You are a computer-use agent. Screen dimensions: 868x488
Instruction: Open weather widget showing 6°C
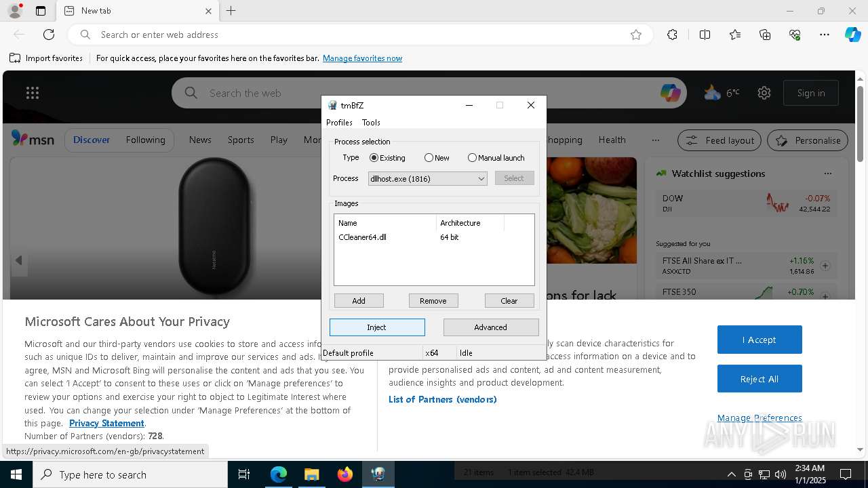[722, 93]
